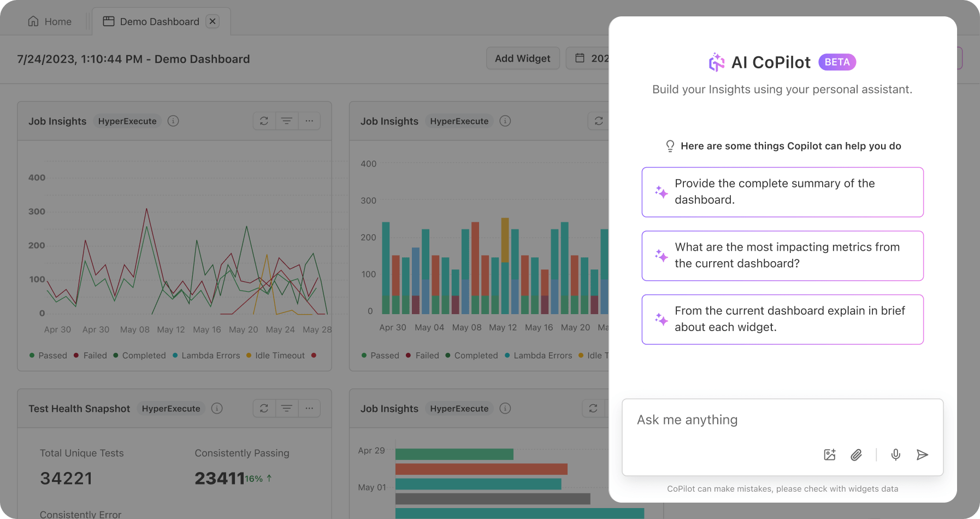Viewport: 980px width, 519px height.
Task: Click the send message arrow icon
Action: point(922,455)
